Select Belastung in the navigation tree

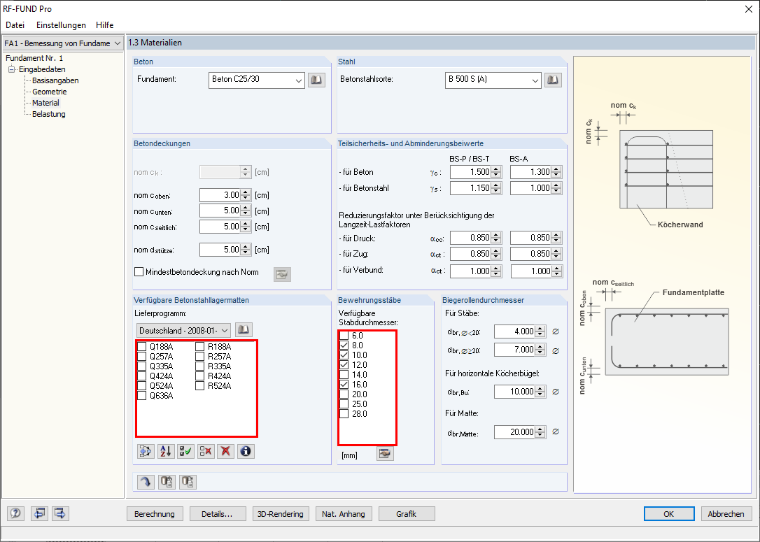point(48,114)
